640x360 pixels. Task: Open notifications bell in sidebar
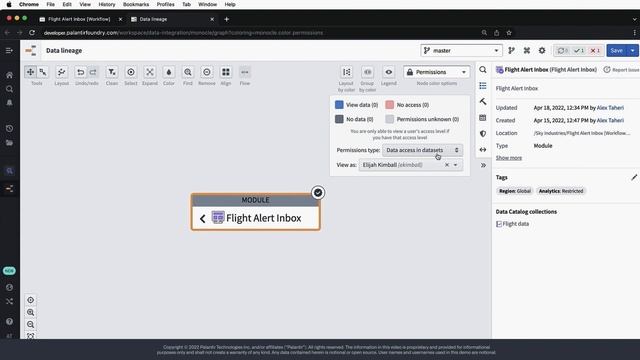pyautogui.click(x=9, y=103)
